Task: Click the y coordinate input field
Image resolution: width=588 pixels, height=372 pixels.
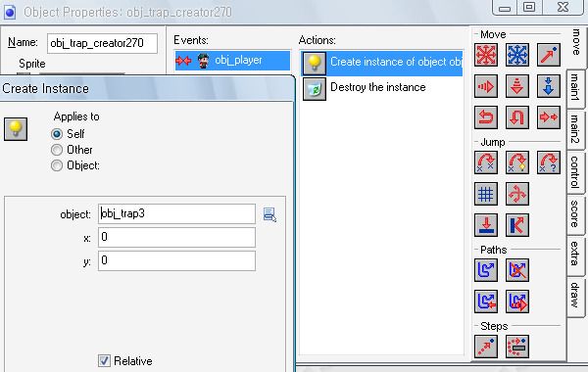Action: pos(176,260)
